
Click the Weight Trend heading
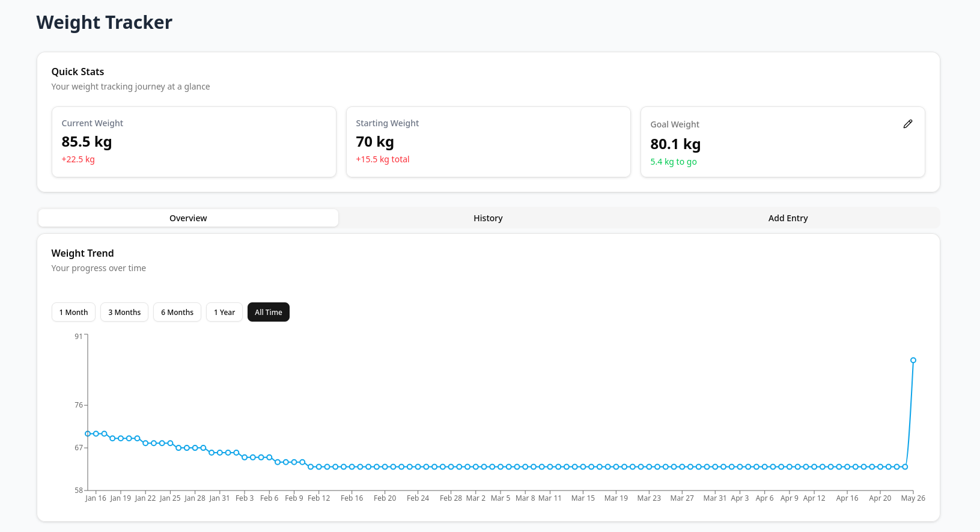click(x=82, y=254)
